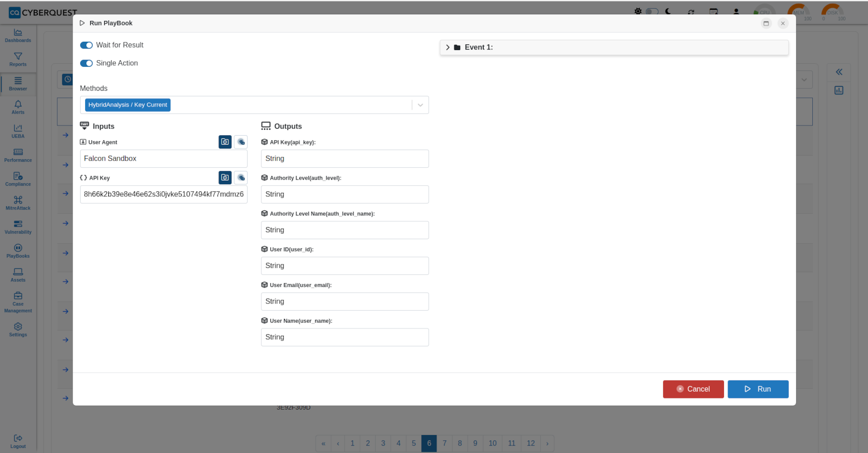Click the calendar icon in top bar
The height and width of the screenshot is (453, 868).
714,12
